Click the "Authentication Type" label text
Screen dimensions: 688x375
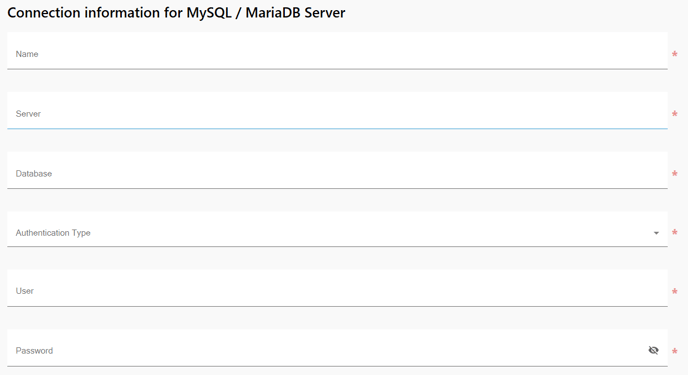tap(53, 233)
